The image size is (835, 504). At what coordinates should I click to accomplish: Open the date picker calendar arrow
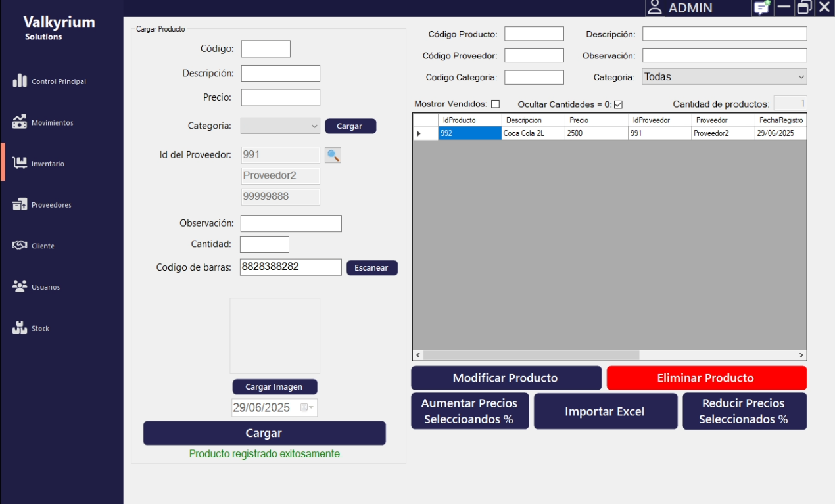coord(312,407)
